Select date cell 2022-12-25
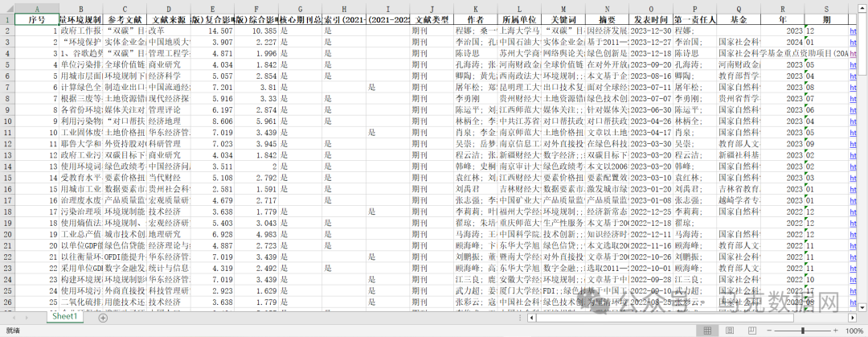 [x=650, y=212]
